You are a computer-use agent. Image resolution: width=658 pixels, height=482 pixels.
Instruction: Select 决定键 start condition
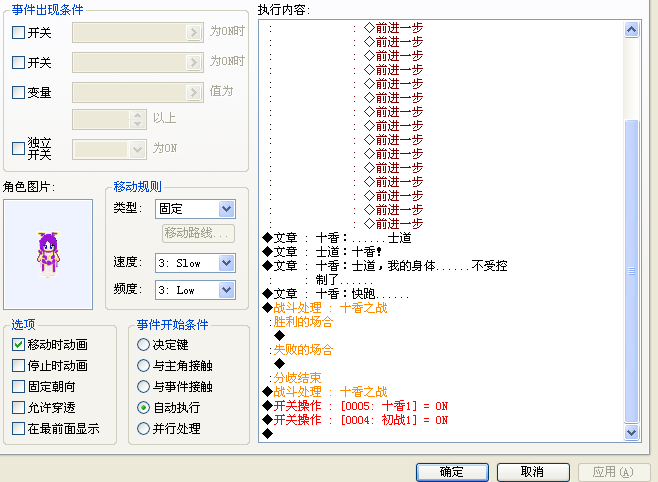[x=144, y=344]
